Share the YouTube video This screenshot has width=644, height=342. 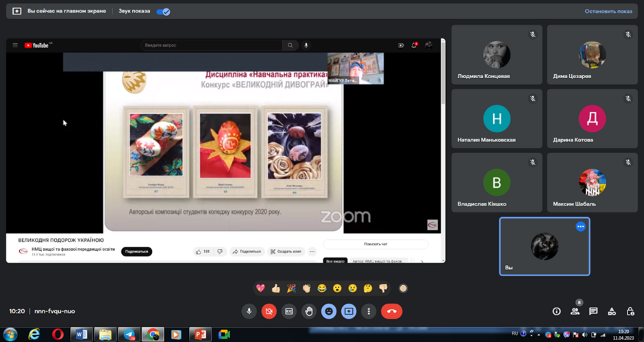247,252
